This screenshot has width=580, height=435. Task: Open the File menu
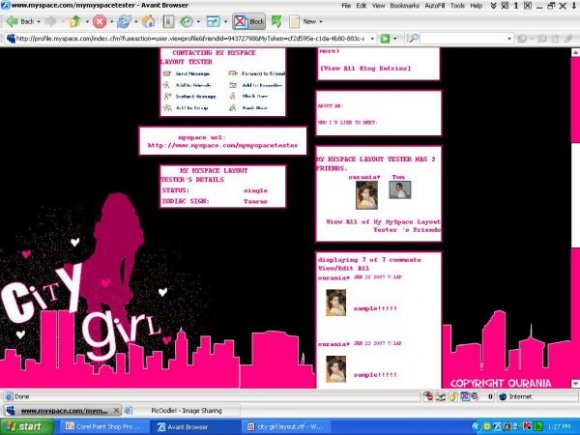(346, 6)
